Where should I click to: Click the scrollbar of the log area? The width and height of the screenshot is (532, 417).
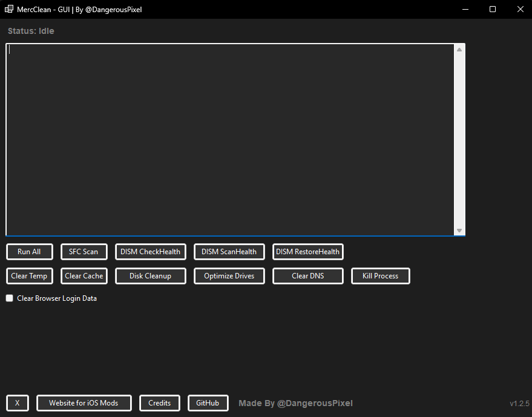coord(460,139)
